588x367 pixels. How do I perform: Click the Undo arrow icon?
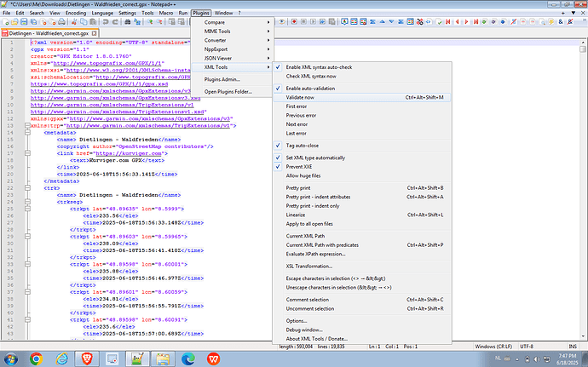[x=106, y=22]
